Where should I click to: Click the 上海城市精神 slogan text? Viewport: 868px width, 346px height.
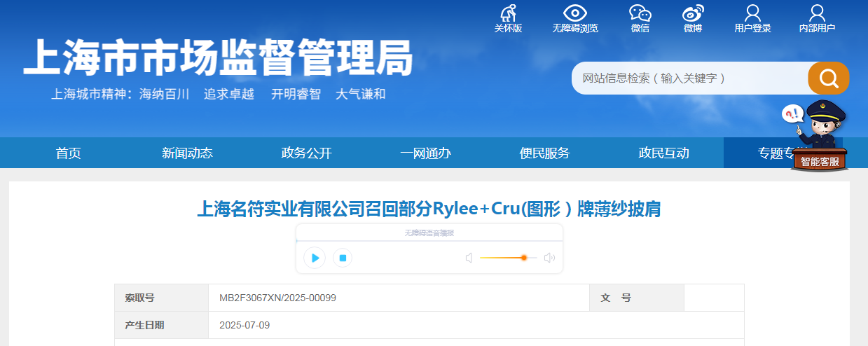219,94
